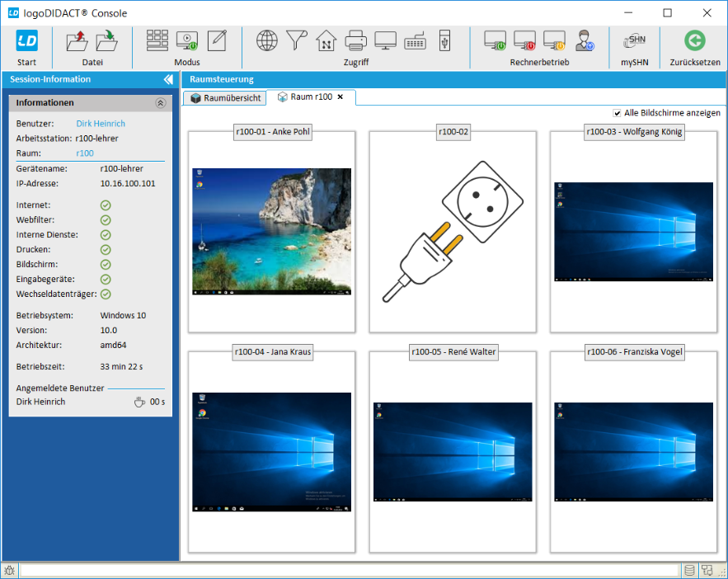Image resolution: width=728 pixels, height=579 pixels.
Task: Toggle printing access printer icon
Action: 356,40
